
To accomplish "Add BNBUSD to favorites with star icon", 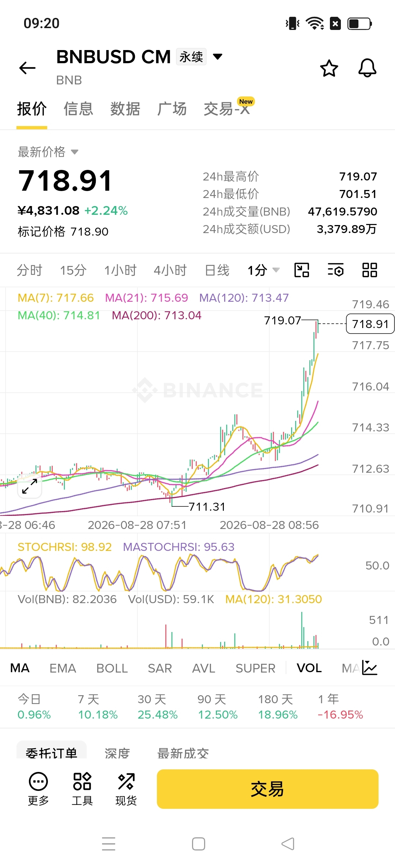I will click(329, 68).
